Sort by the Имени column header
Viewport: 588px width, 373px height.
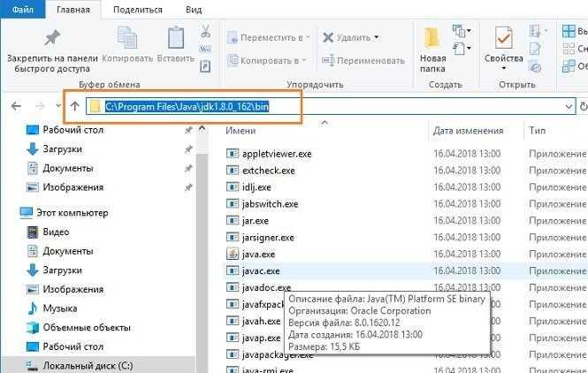tap(241, 131)
